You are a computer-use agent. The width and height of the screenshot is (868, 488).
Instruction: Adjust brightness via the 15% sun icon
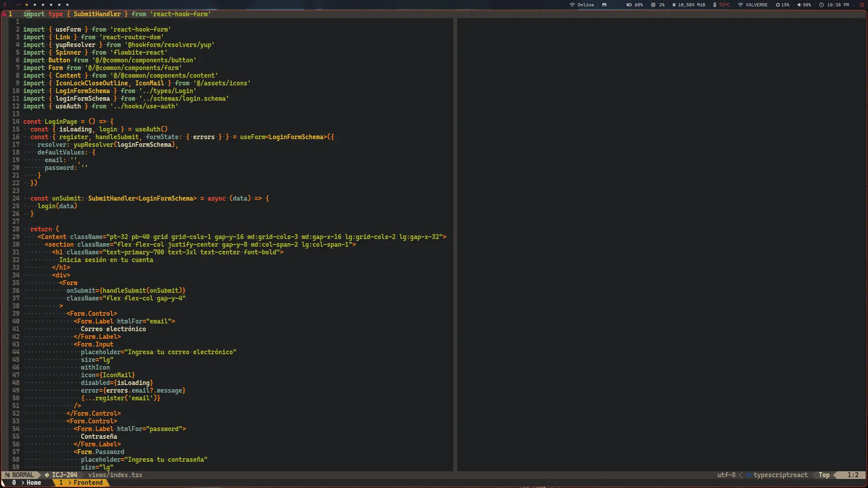(x=778, y=5)
